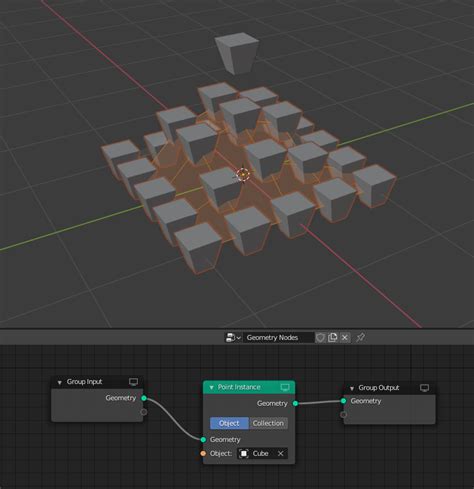Click Point Instance Geometry output socket
474x489 pixels.
click(295, 404)
